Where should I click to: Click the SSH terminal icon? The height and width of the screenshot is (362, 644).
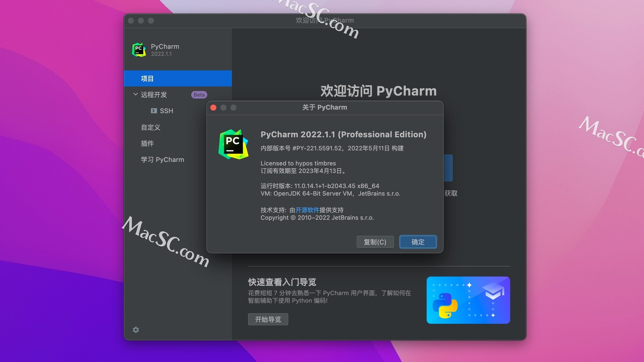click(x=154, y=111)
